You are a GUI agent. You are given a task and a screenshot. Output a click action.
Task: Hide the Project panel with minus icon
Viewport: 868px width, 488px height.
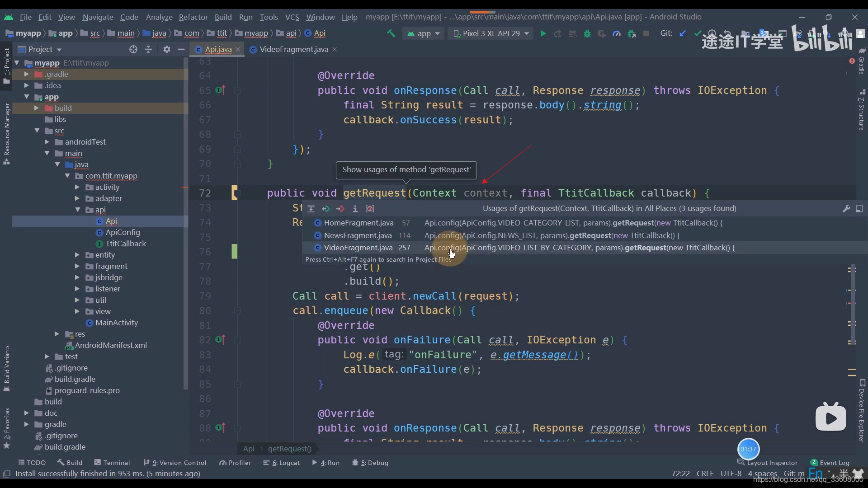pyautogui.click(x=181, y=49)
